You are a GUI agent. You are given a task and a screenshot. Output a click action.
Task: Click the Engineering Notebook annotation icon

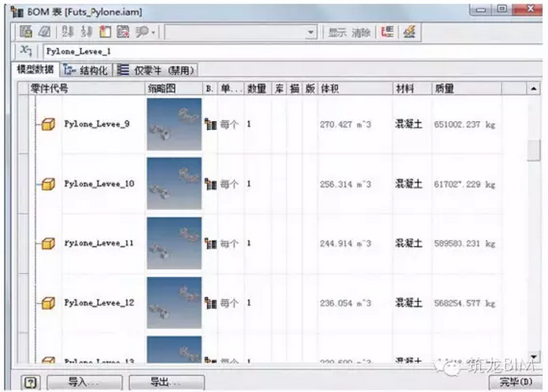coord(45,31)
